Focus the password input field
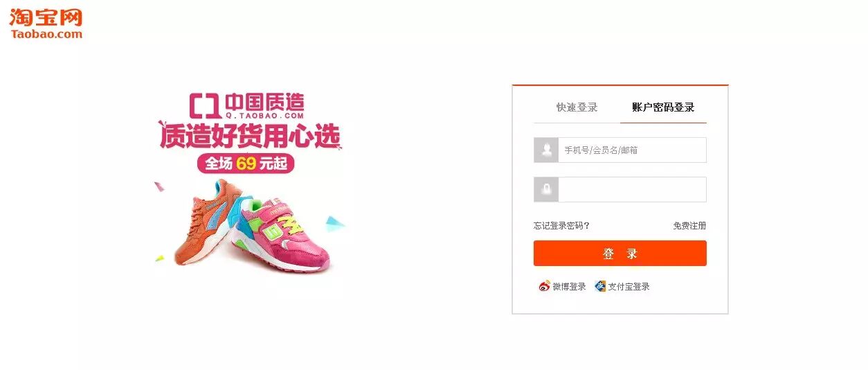Image resolution: width=868 pixels, height=370 pixels. pyautogui.click(x=632, y=189)
